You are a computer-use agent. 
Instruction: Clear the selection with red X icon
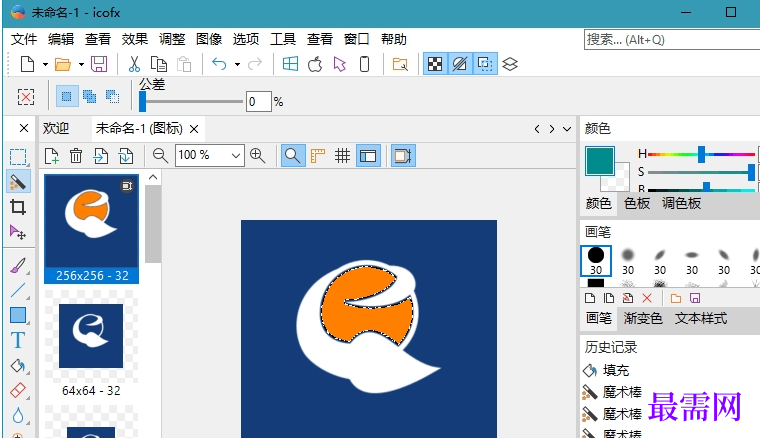pyautogui.click(x=26, y=96)
